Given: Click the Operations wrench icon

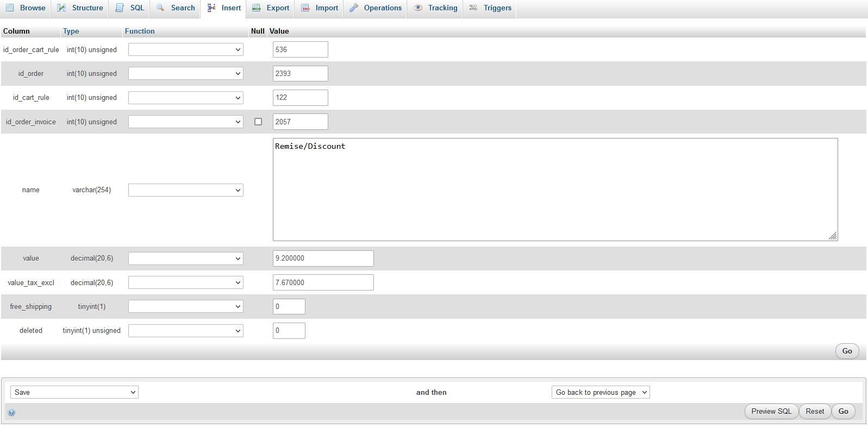Looking at the screenshot, I should click(x=354, y=8).
